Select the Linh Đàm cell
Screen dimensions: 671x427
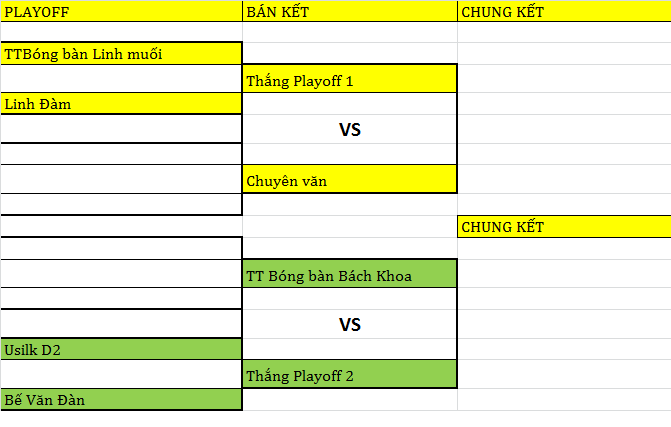(122, 104)
